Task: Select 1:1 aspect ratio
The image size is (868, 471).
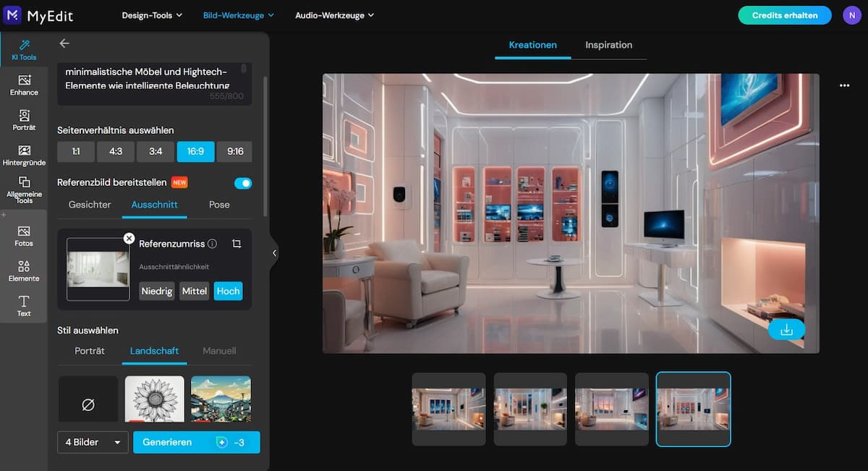Action: [x=75, y=151]
